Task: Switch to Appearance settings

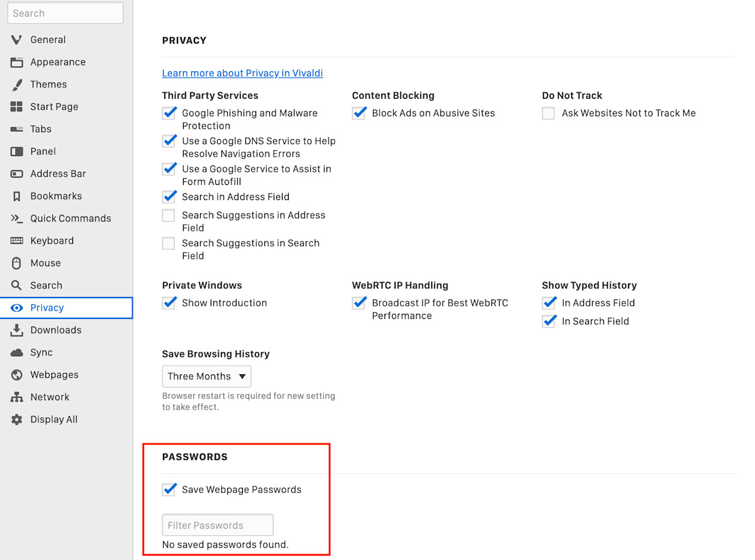Action: coord(57,62)
